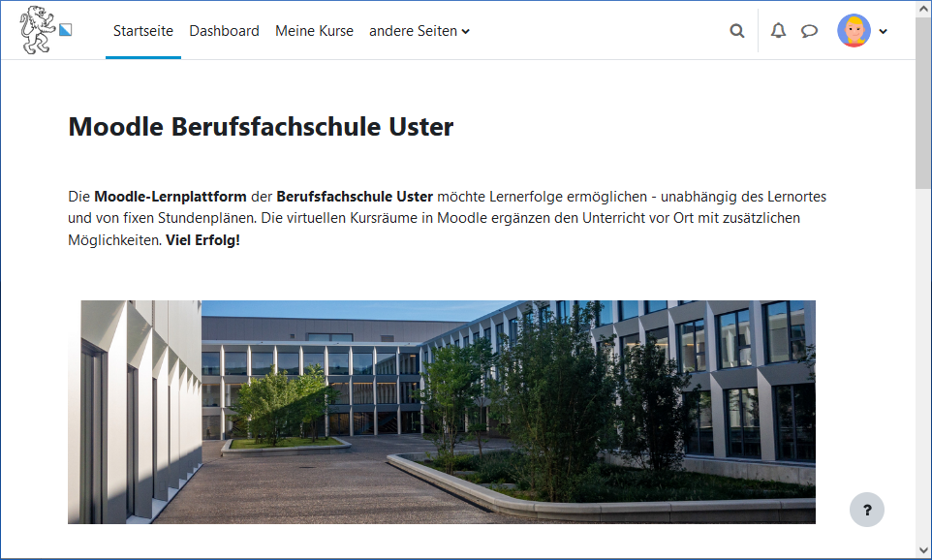Click the school campus courtyard photo
Screen dimensions: 932x560
[x=441, y=412]
